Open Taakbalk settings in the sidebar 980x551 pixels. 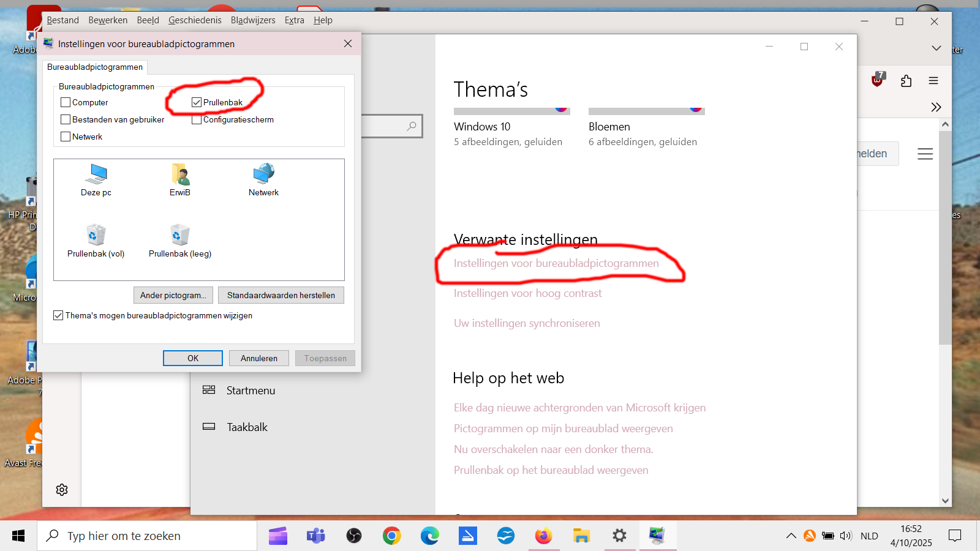pos(247,427)
